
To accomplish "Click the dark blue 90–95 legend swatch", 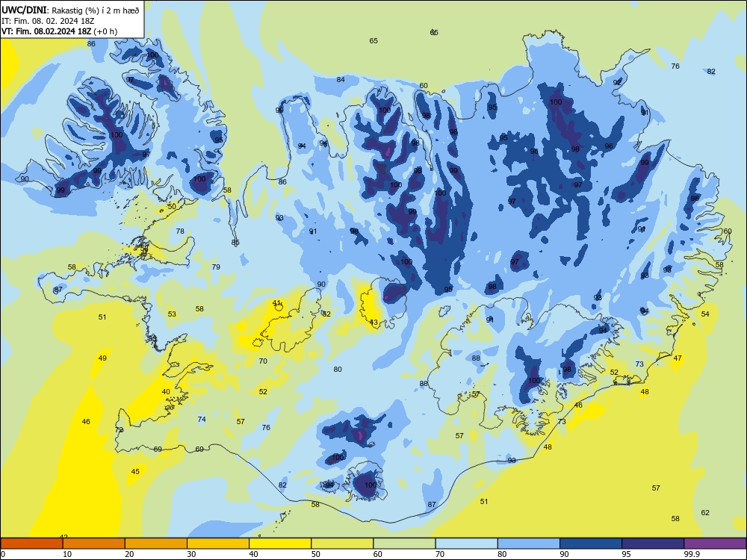I will (x=591, y=544).
